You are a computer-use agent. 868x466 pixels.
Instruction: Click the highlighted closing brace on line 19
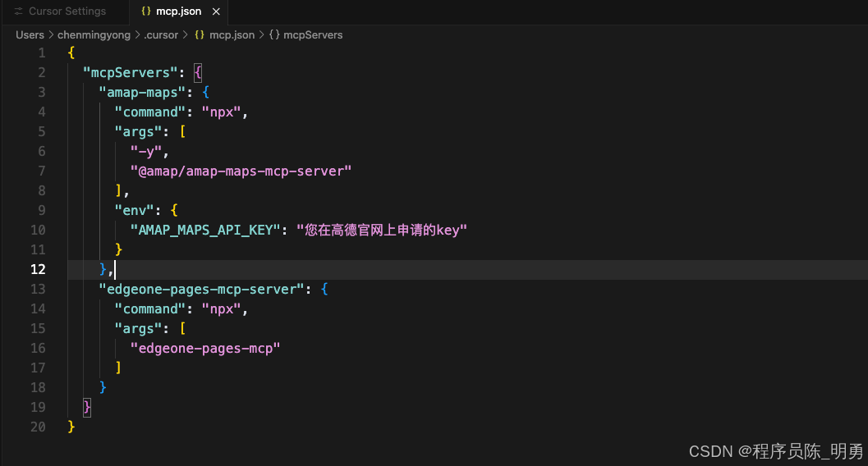87,408
